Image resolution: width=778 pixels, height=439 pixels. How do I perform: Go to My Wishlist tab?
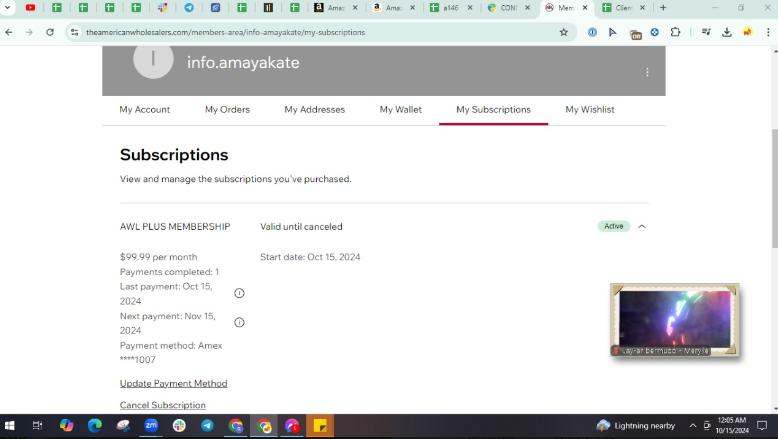coord(589,110)
